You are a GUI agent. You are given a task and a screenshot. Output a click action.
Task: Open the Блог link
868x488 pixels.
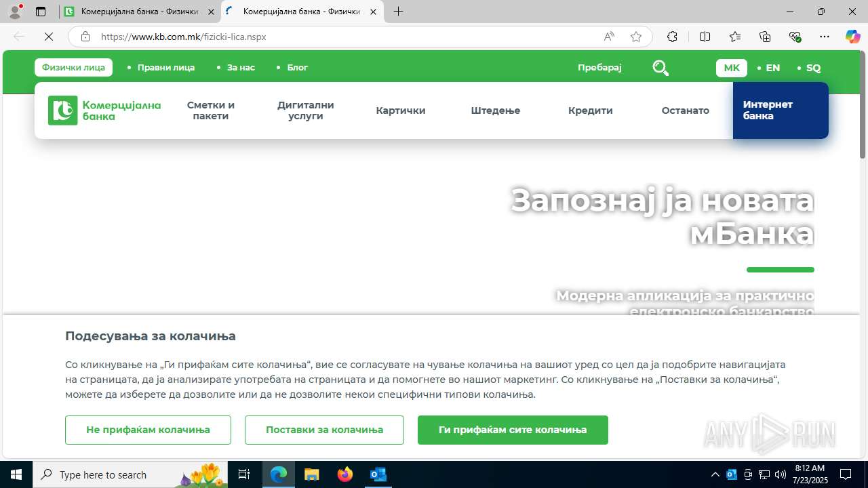click(297, 67)
